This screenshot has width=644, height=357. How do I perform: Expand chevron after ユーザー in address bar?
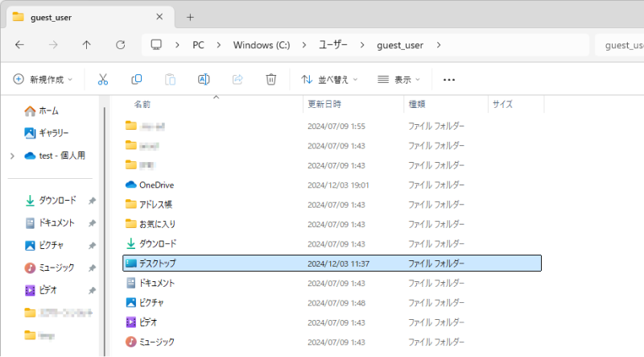point(361,45)
